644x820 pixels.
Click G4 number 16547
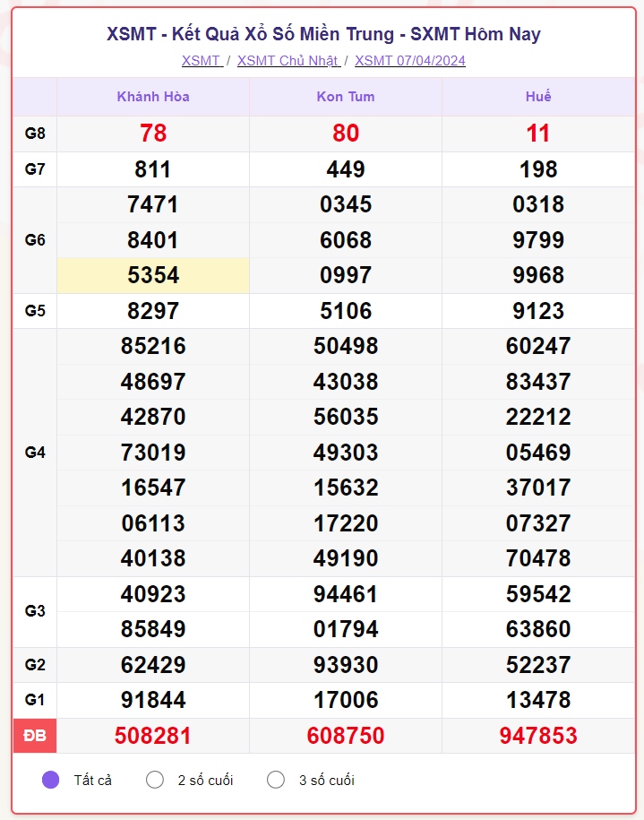point(153,488)
